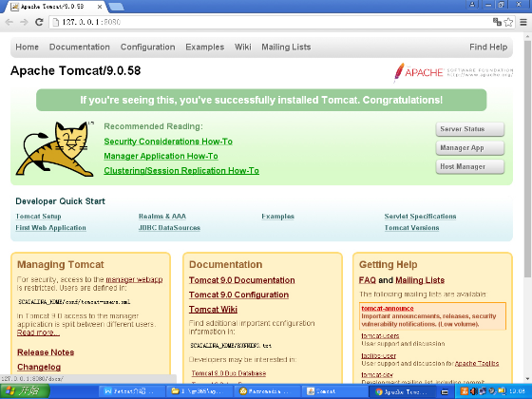Click Find Help in the navigation bar
532x399 pixels.
(x=488, y=47)
